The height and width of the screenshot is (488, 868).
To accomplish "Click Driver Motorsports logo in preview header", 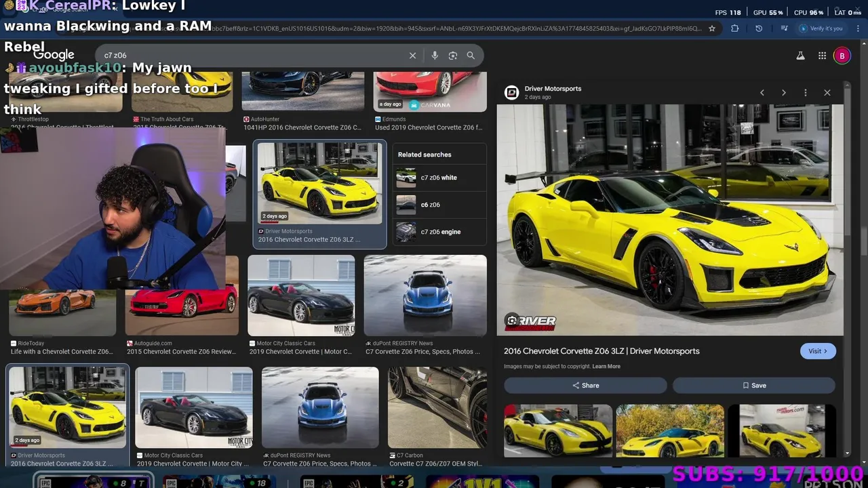I will [512, 93].
